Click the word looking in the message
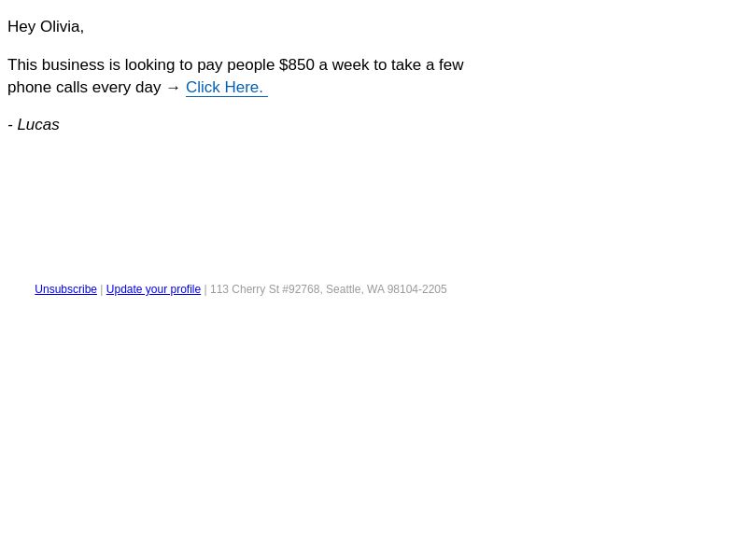 coord(149,64)
